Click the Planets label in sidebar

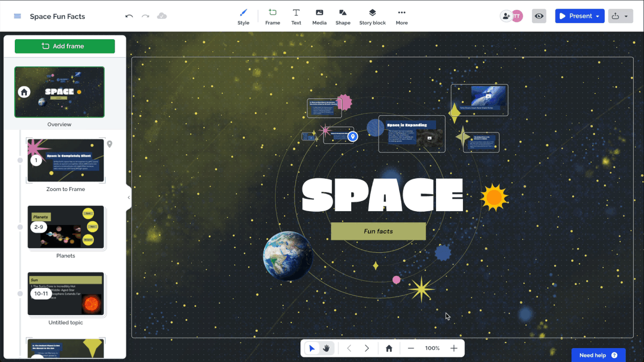click(66, 256)
